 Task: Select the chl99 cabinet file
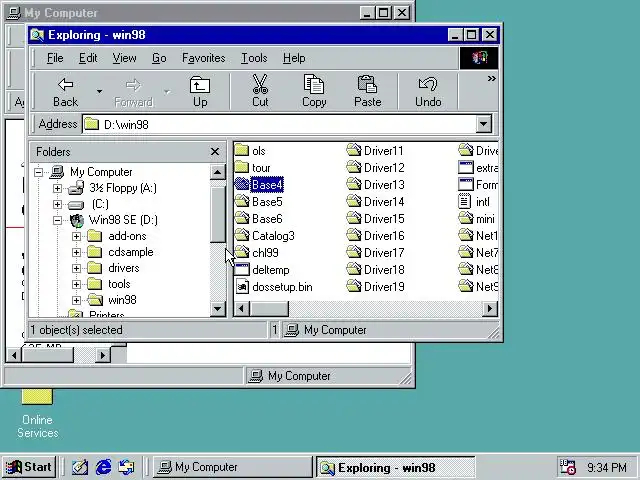coord(265,253)
